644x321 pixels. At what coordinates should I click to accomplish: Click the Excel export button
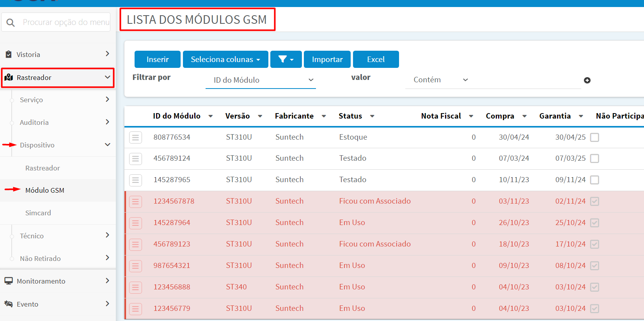[x=376, y=59]
